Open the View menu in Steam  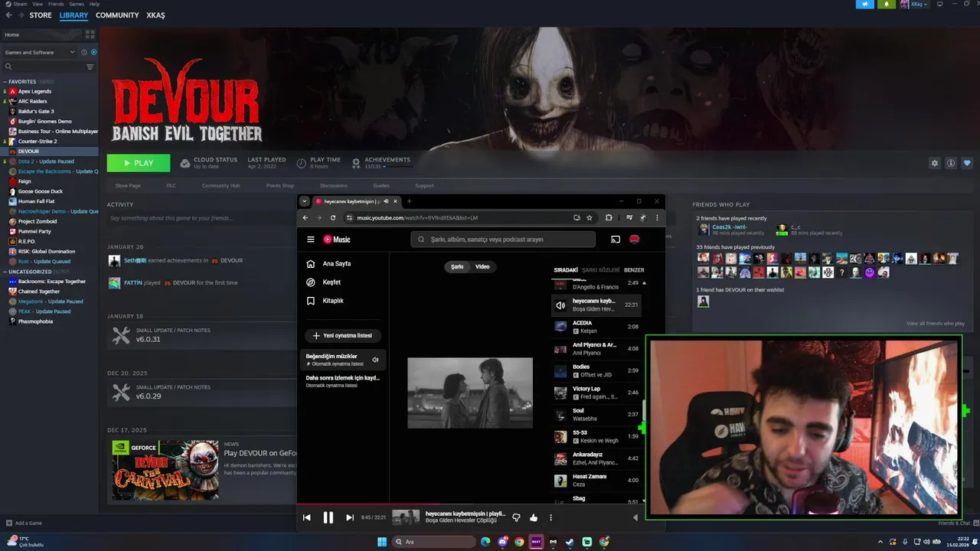click(x=38, y=4)
